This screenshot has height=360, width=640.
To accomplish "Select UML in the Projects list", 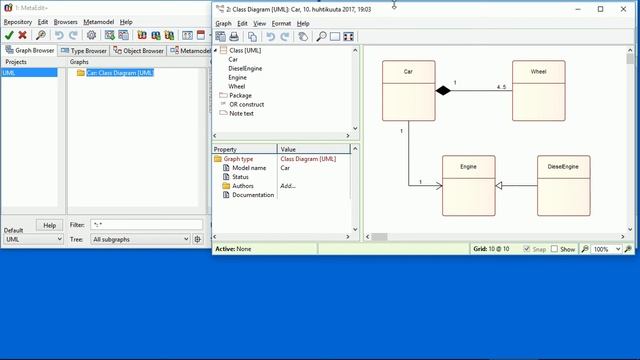I will click(x=29, y=73).
